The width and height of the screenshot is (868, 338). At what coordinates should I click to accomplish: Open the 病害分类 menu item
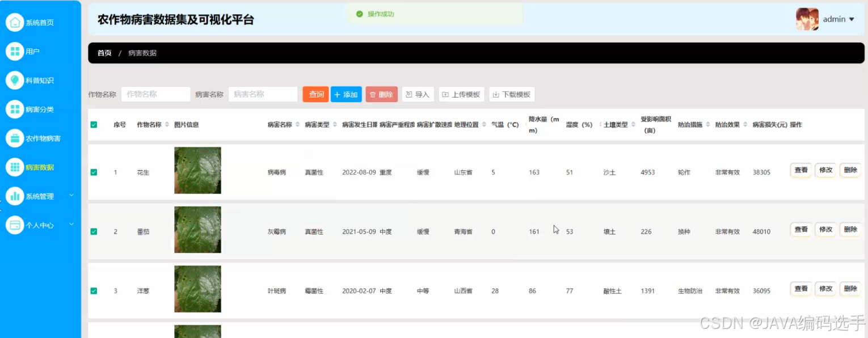[40, 109]
